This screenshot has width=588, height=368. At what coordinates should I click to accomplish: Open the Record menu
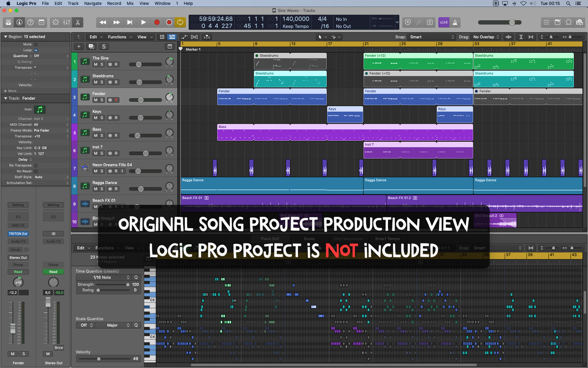(114, 3)
